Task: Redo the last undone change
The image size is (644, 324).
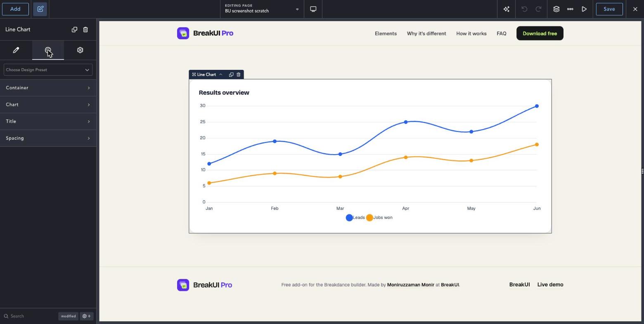Action: click(x=538, y=9)
